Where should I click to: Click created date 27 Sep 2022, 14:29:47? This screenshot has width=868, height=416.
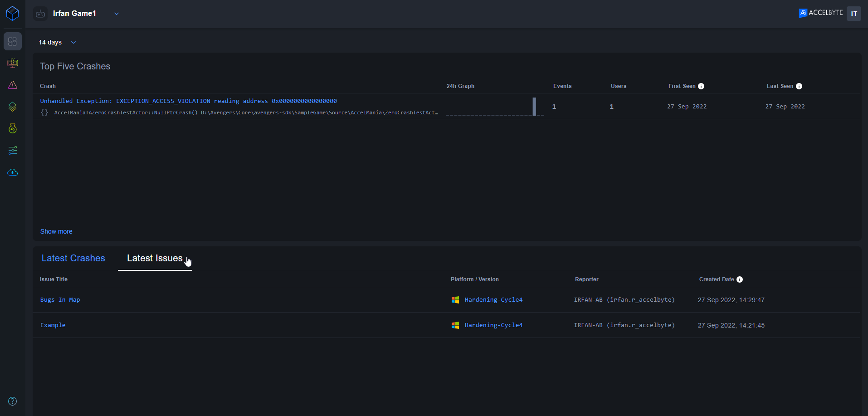pos(731,300)
